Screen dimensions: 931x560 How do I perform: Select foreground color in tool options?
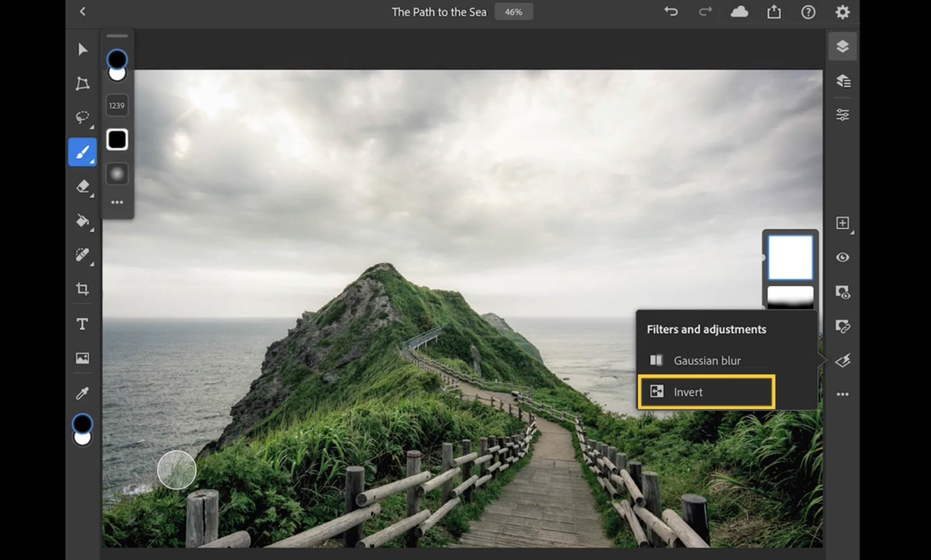point(117,59)
